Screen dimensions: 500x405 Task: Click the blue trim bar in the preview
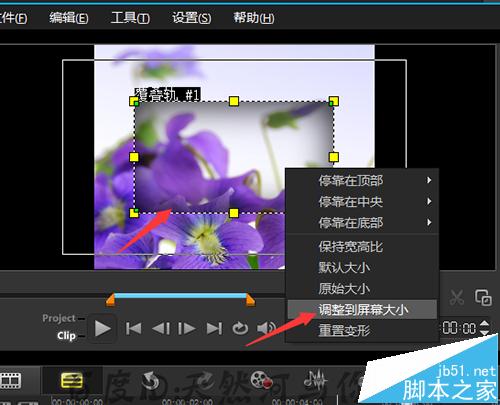[x=180, y=296]
